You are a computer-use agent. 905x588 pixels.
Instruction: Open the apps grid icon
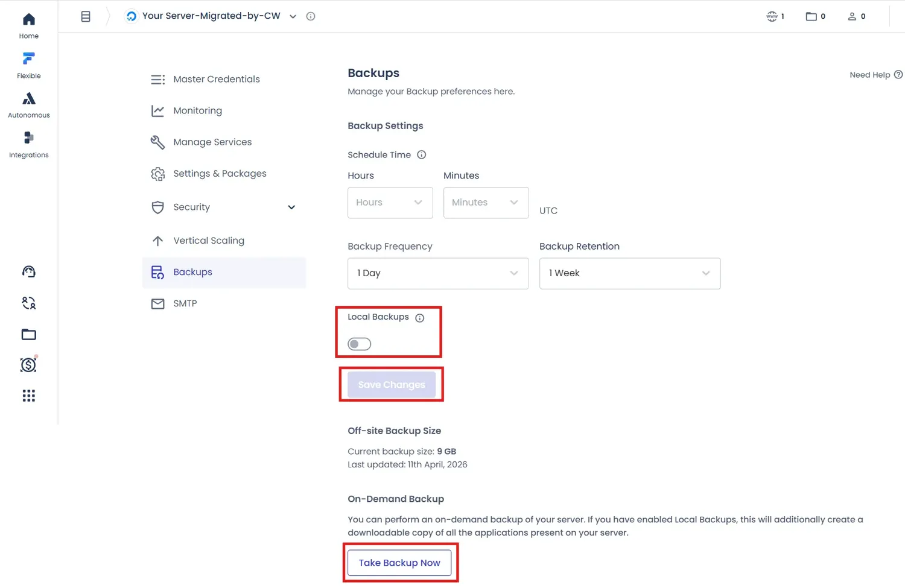[x=28, y=396]
